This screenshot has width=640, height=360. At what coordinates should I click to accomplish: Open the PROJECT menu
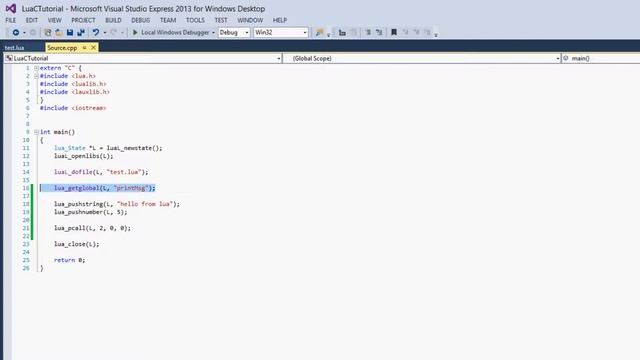tap(83, 20)
